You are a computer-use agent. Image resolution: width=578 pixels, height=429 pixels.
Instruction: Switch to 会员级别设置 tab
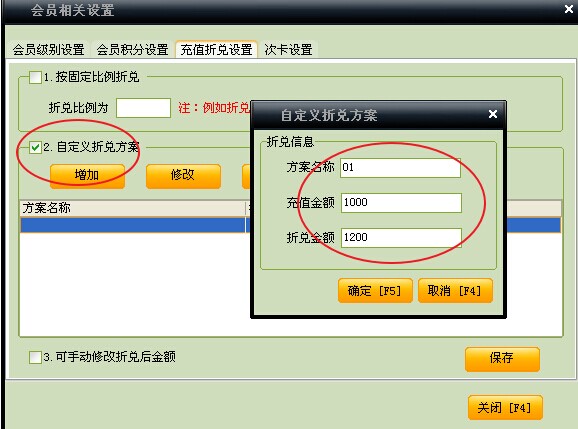click(48, 49)
